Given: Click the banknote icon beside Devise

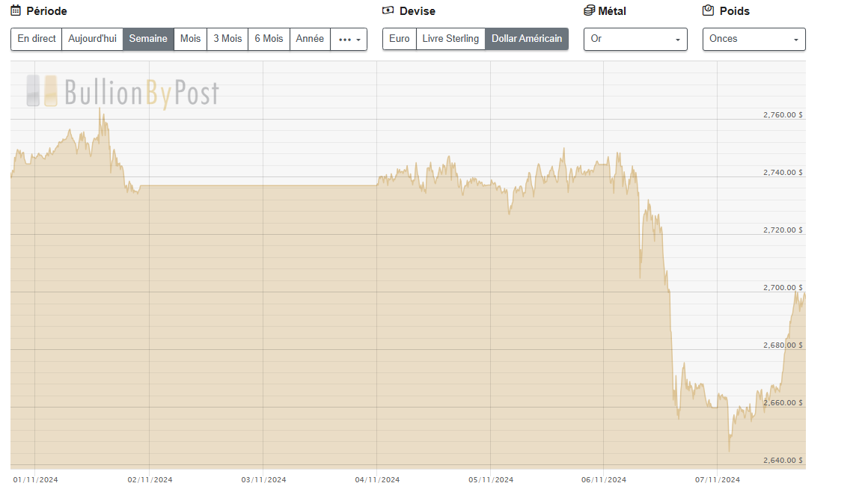Looking at the screenshot, I should pos(388,10).
